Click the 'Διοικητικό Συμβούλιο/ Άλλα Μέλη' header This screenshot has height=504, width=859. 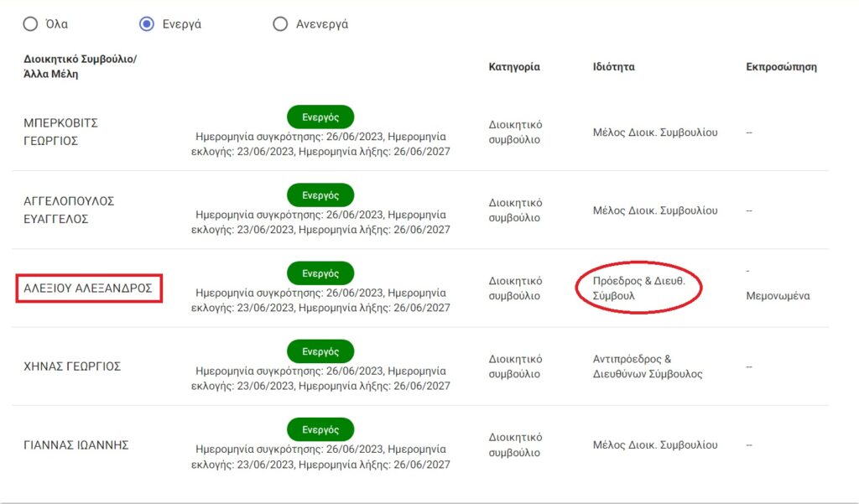[x=80, y=67]
